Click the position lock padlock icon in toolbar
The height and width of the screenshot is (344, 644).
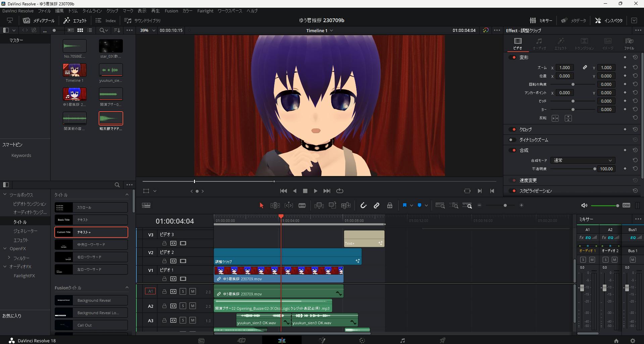pos(390,206)
